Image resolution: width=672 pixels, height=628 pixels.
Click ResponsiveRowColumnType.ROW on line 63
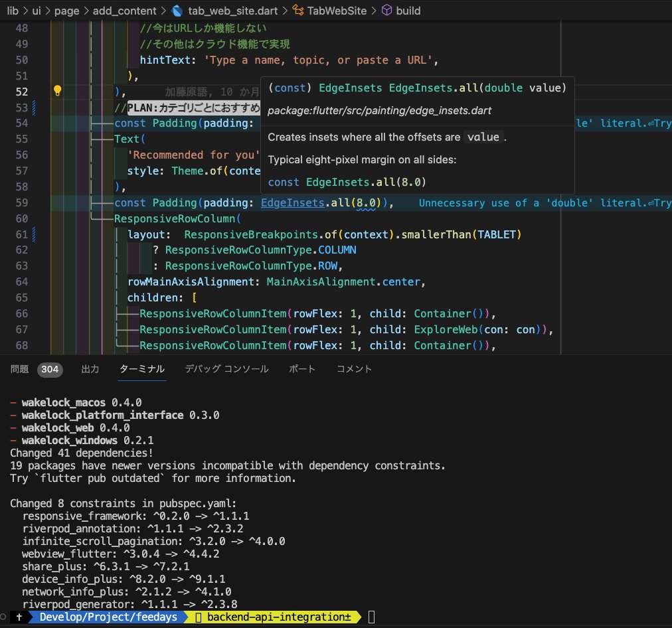[251, 266]
